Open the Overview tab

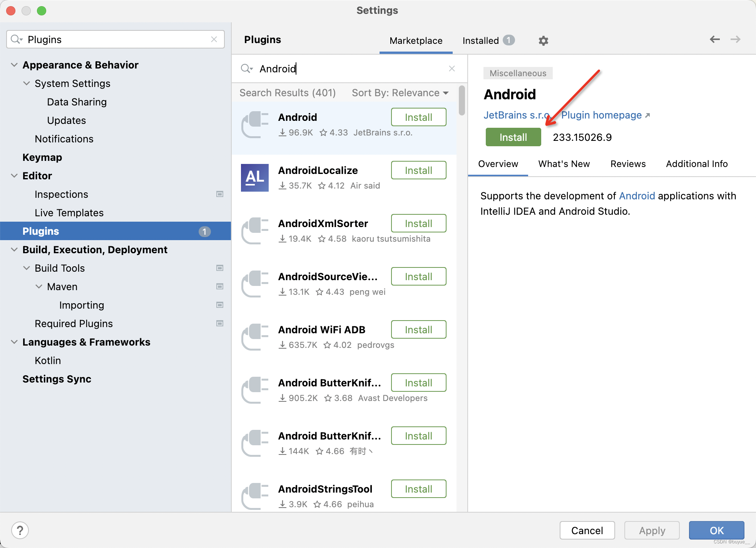[498, 164]
